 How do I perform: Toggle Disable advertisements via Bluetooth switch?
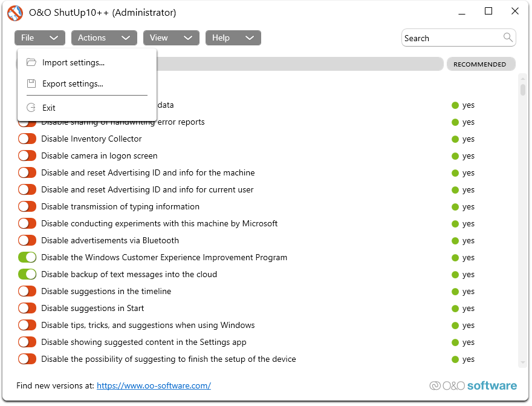pos(27,241)
